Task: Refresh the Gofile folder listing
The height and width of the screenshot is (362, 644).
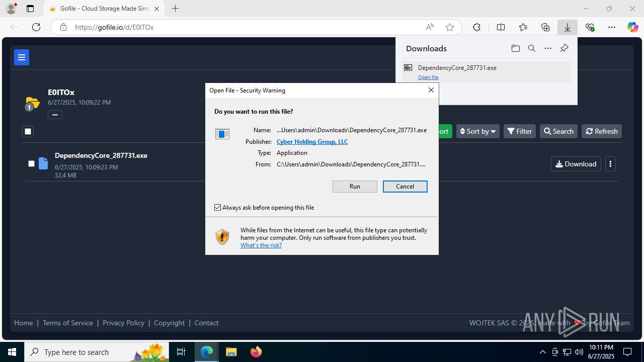Action: click(602, 131)
